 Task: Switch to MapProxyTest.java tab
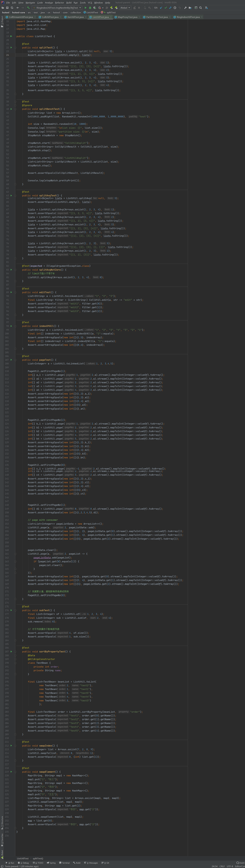pyautogui.click(x=127, y=17)
